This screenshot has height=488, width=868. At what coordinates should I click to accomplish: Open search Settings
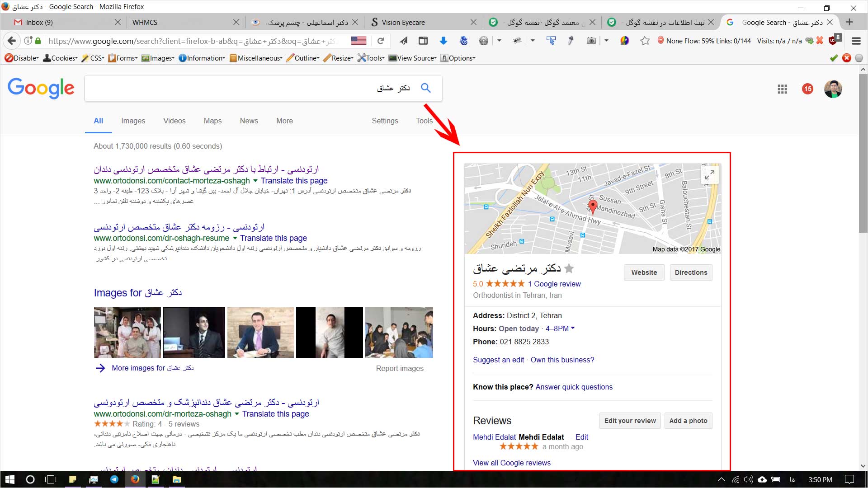(385, 121)
